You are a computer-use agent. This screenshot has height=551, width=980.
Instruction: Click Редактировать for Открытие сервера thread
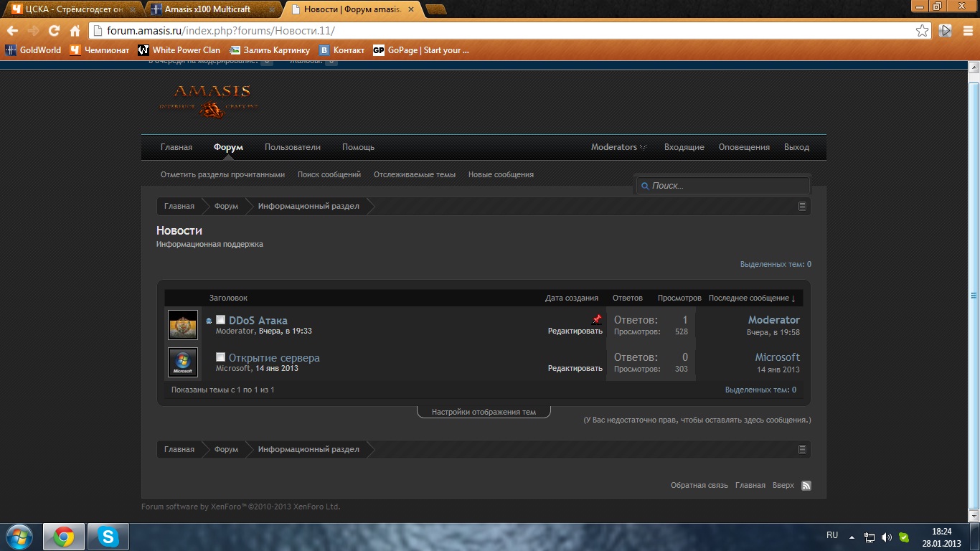coord(575,368)
